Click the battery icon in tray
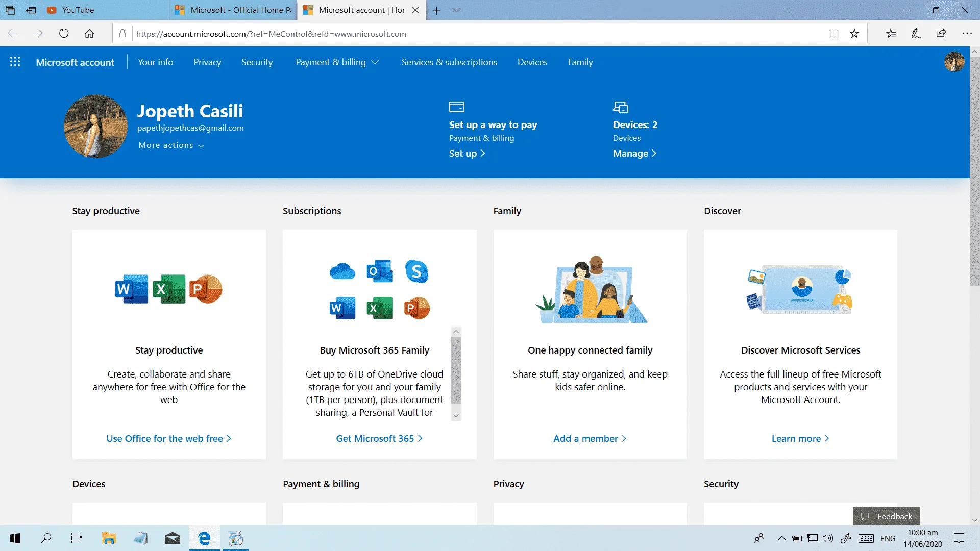 tap(797, 538)
